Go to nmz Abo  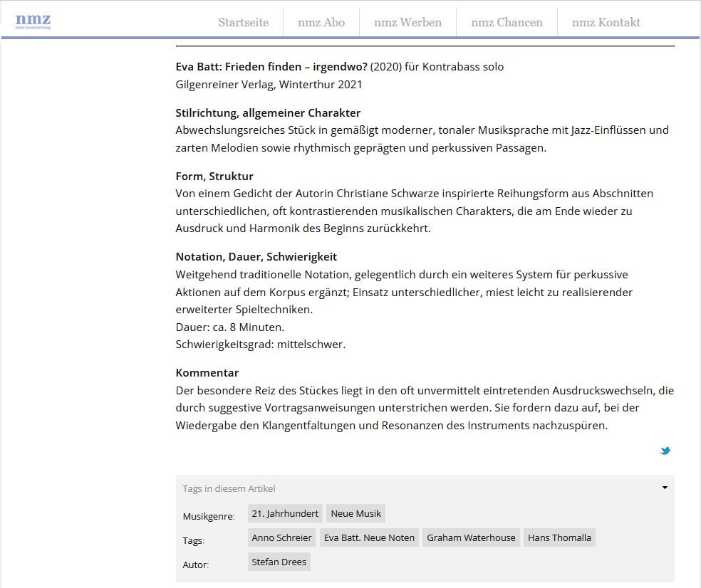323,22
